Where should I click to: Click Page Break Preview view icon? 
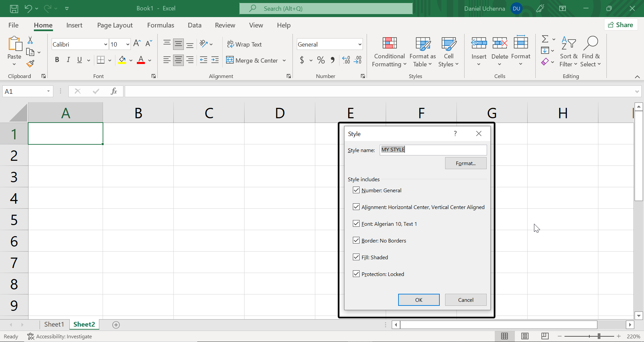[545, 336]
